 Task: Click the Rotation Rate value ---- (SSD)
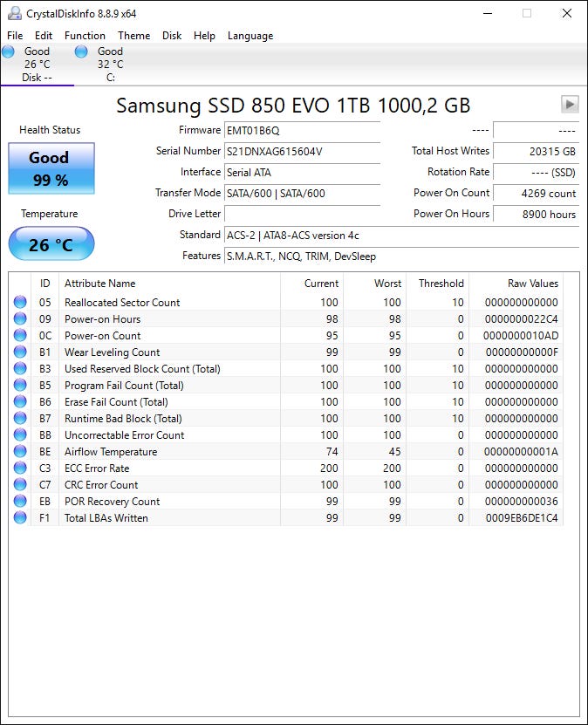point(537,172)
